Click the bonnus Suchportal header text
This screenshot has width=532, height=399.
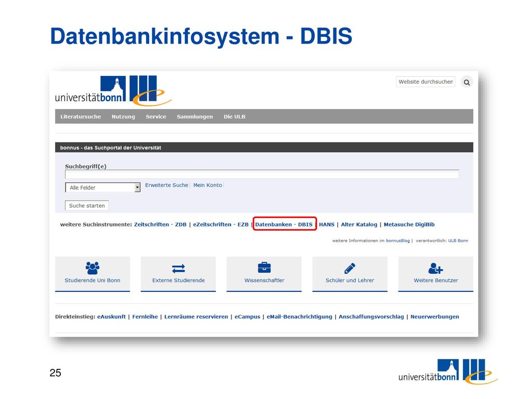click(111, 148)
